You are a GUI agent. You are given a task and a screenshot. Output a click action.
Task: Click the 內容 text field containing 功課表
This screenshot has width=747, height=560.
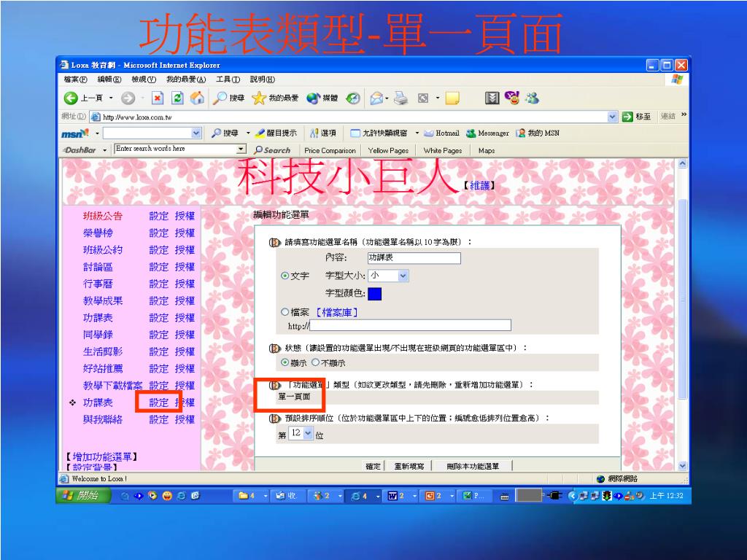coord(414,257)
